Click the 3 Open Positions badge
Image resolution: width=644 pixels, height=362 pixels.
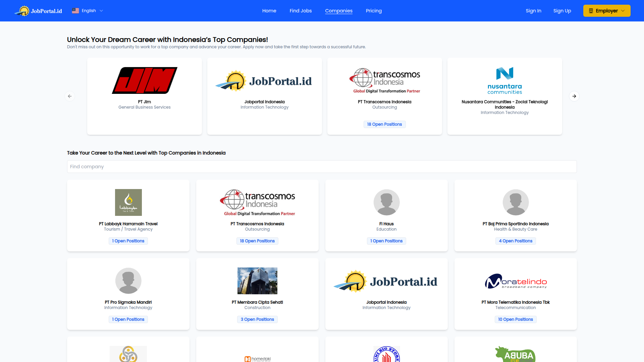pyautogui.click(x=257, y=319)
